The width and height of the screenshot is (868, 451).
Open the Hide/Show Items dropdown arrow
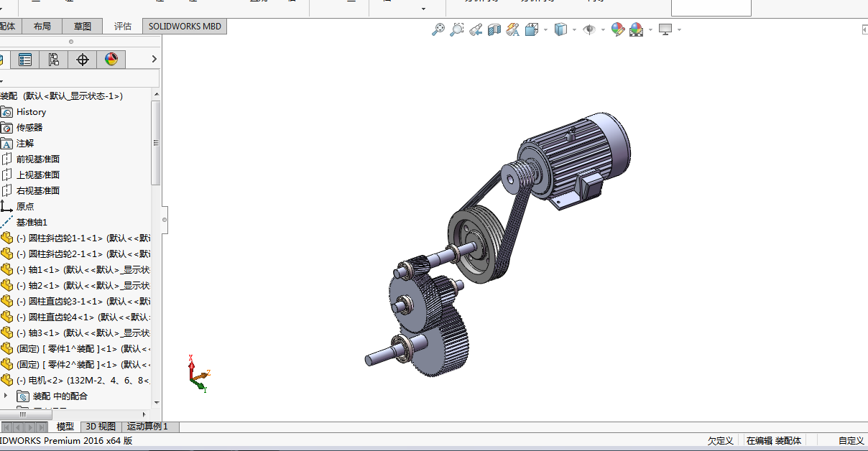tap(603, 30)
